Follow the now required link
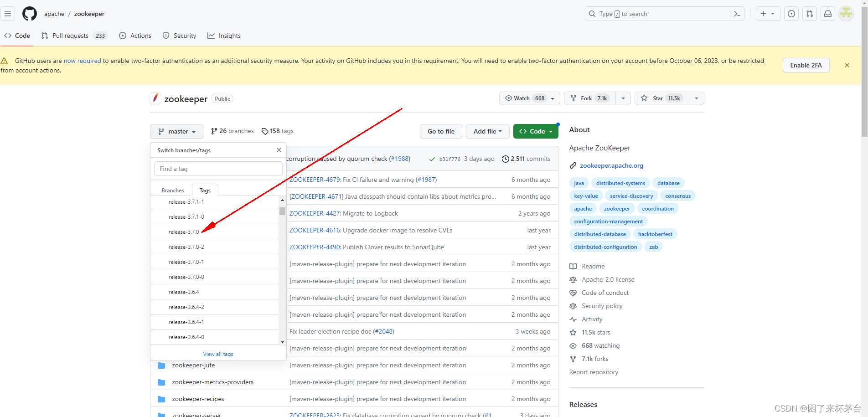868x417 pixels. point(83,61)
